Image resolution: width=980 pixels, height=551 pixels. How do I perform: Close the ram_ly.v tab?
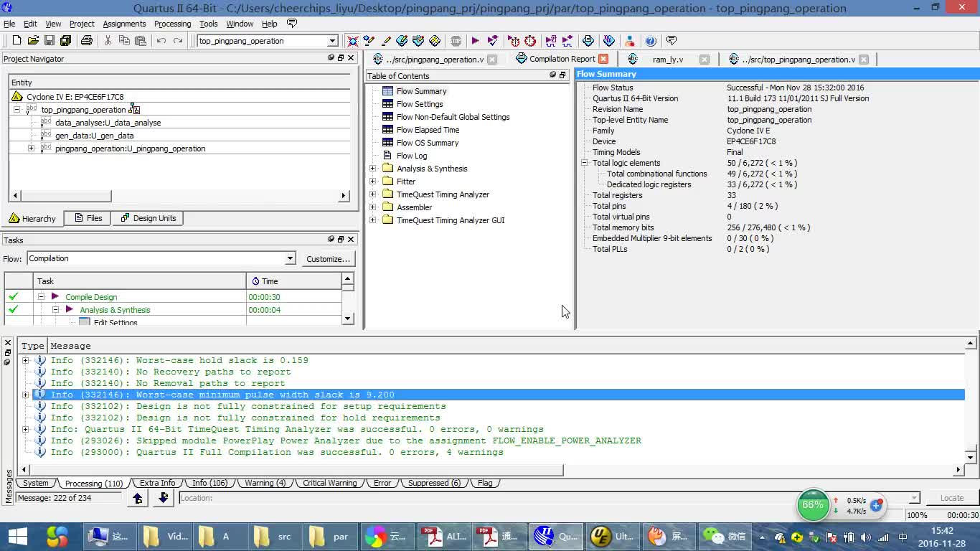(x=704, y=60)
